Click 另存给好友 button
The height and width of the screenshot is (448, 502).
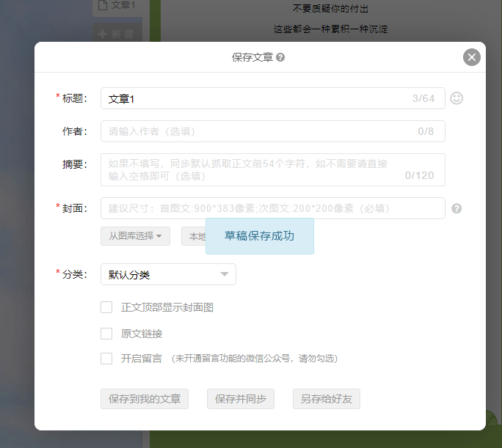[x=327, y=399]
